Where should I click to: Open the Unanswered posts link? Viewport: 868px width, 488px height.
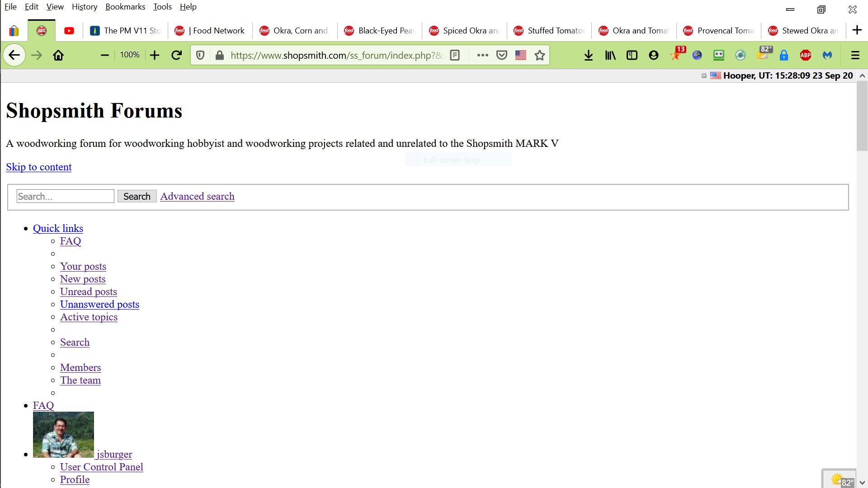(x=99, y=304)
